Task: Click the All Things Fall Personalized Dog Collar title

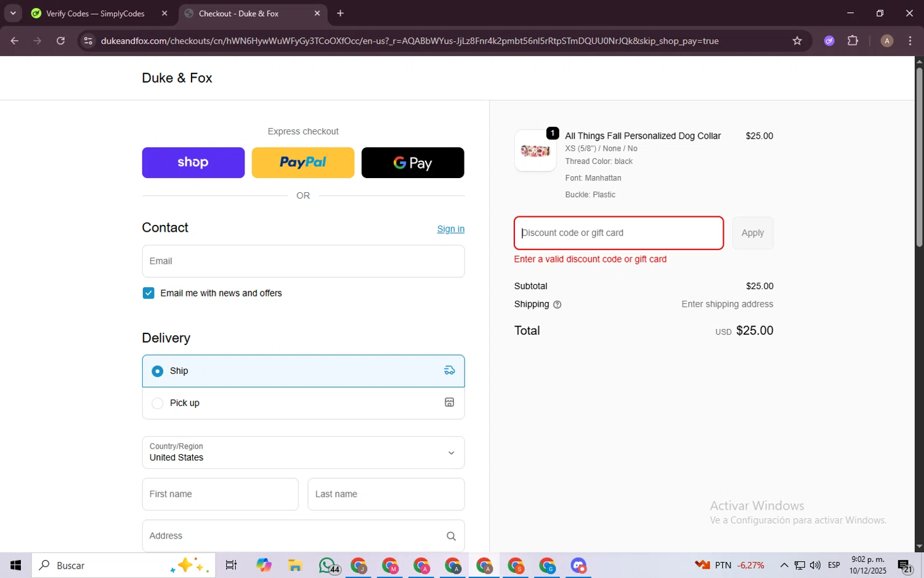Action: point(642,136)
